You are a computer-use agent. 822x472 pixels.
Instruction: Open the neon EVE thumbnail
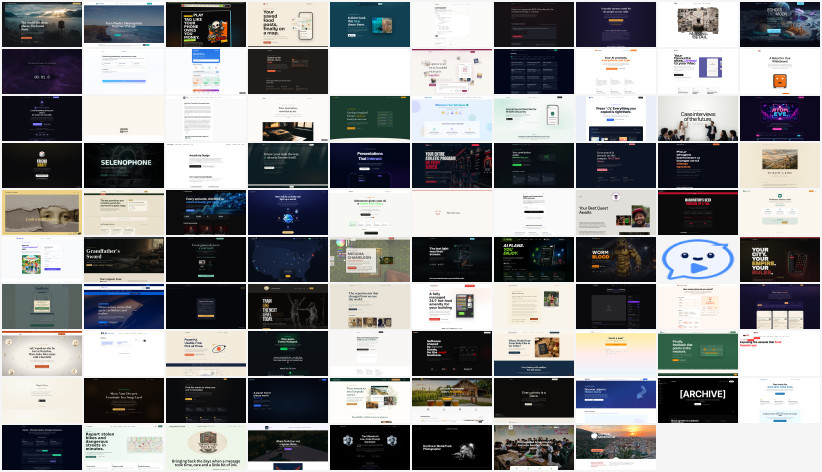pyautogui.click(x=780, y=119)
